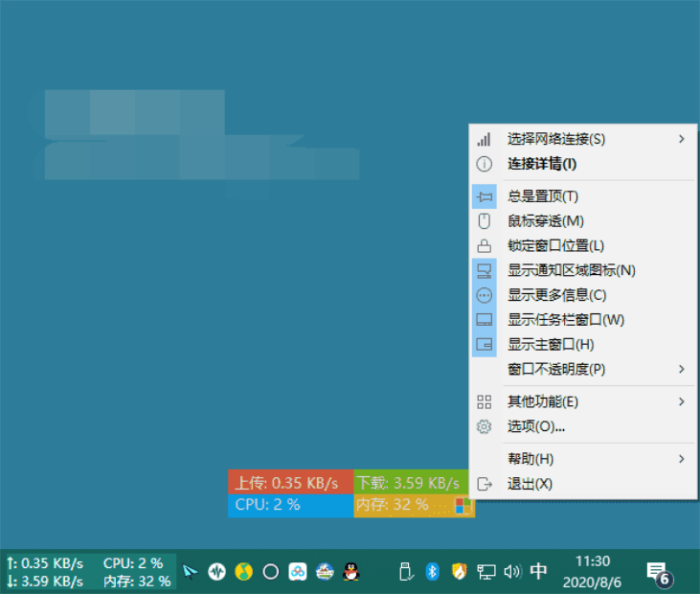Screen dimensions: 700x594
Task: Click the speaker volume tray icon
Action: [512, 572]
